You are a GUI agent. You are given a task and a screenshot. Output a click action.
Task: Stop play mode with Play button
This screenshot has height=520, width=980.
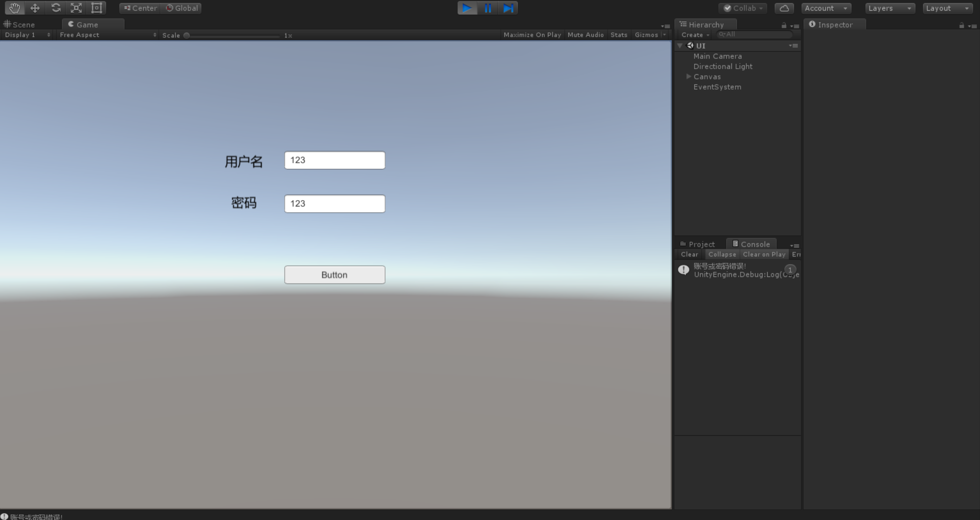tap(467, 8)
